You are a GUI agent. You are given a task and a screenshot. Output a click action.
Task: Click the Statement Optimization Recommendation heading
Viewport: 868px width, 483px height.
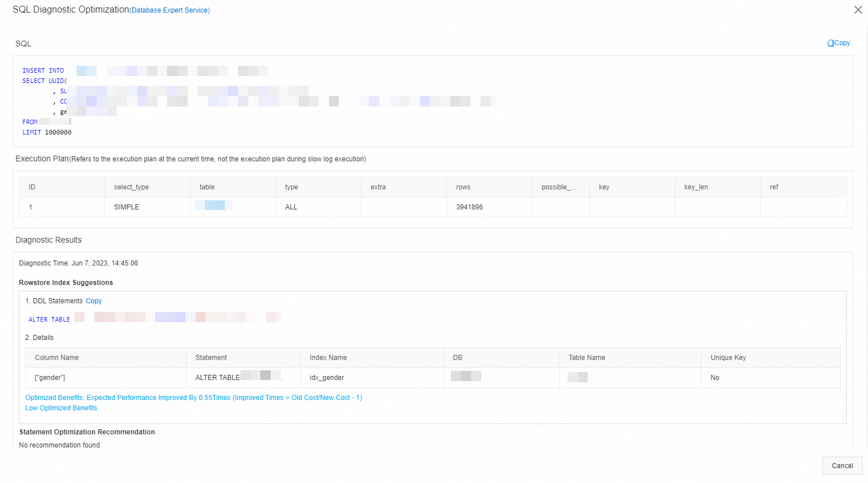87,432
